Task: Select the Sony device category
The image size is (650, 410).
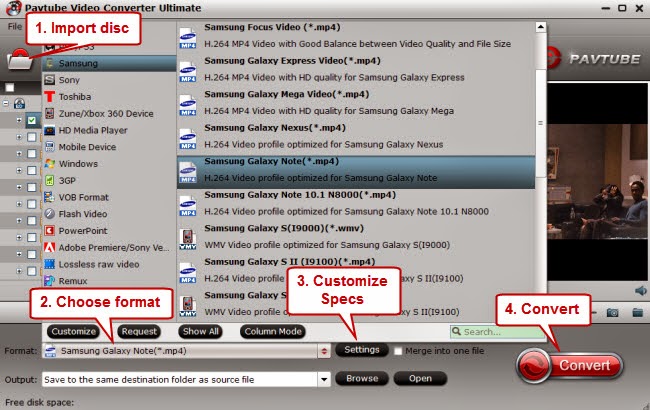Action: coord(109,80)
